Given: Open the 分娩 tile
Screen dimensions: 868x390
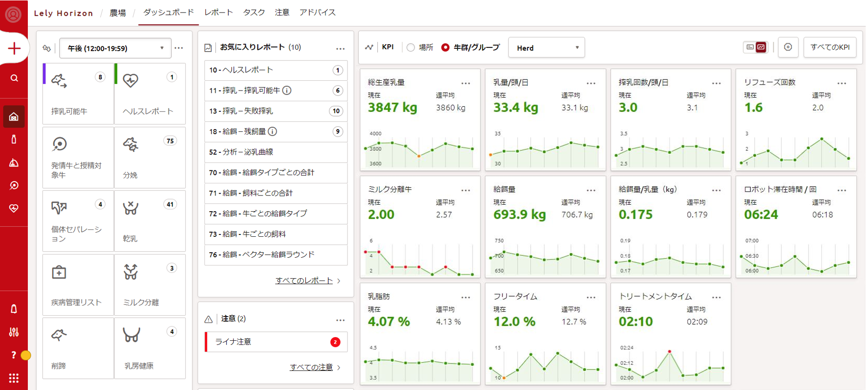Looking at the screenshot, I should pos(150,157).
